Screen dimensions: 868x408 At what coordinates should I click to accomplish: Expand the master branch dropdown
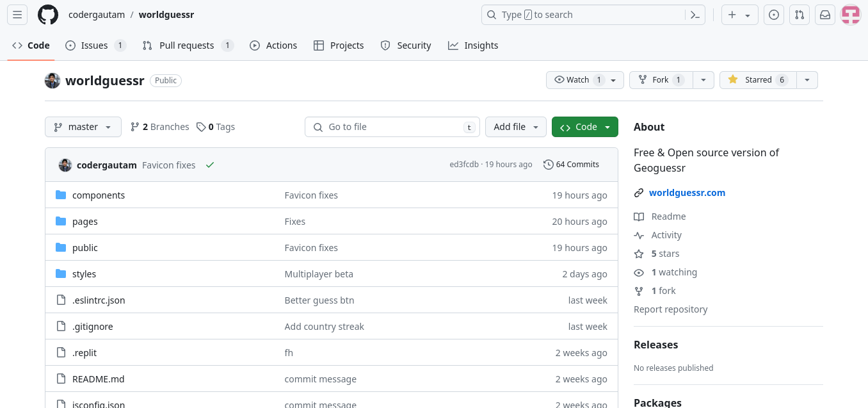[x=83, y=127]
